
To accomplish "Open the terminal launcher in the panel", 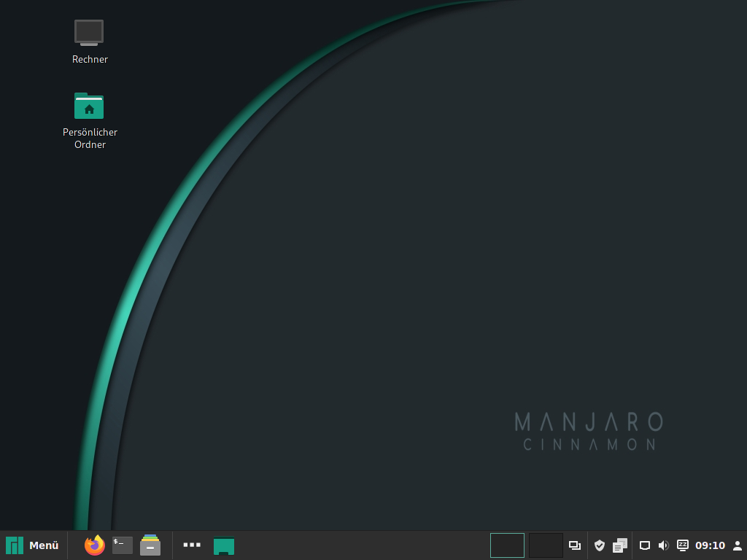I will 123,545.
